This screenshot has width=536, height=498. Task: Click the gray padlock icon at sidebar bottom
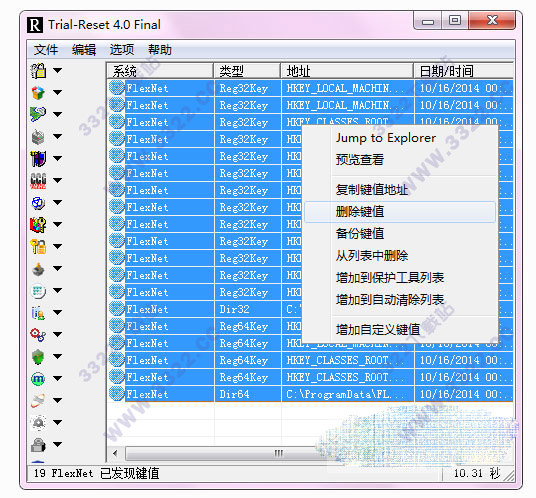38,445
